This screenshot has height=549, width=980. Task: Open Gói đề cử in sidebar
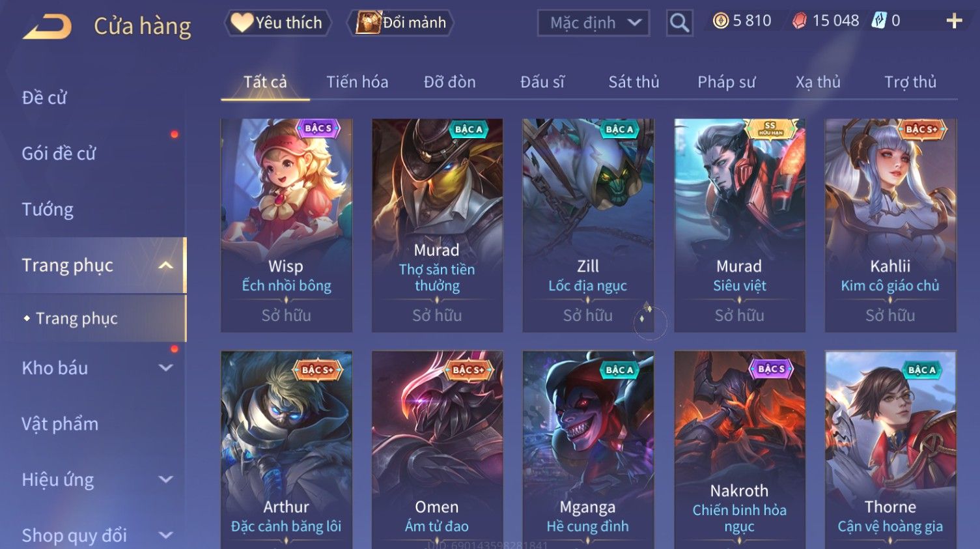tap(59, 154)
